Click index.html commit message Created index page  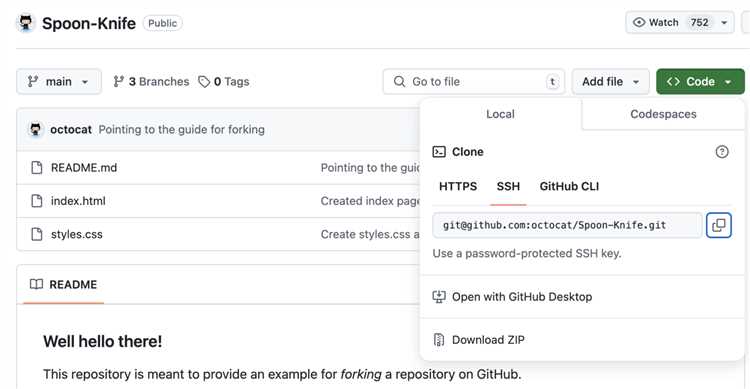click(x=370, y=201)
